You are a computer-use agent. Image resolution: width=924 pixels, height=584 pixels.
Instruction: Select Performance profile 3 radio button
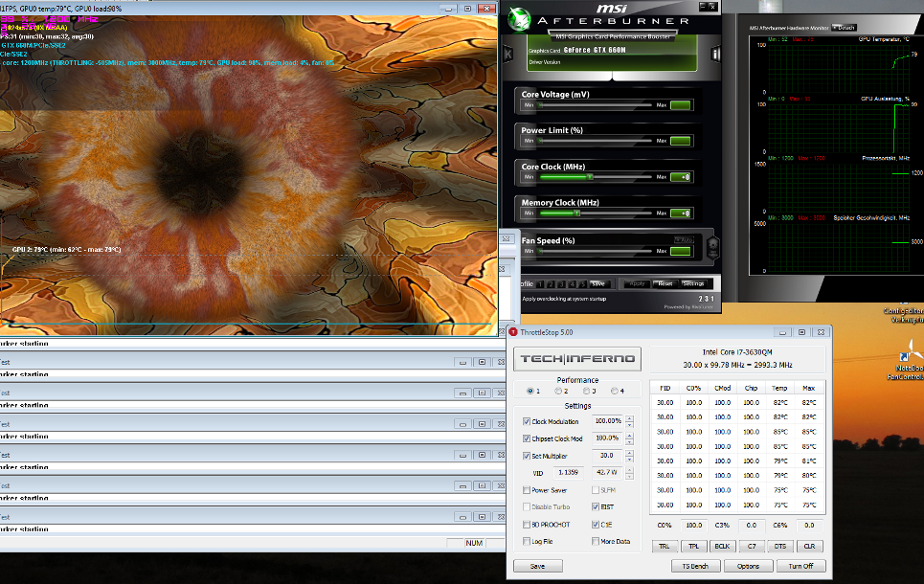coord(586,391)
